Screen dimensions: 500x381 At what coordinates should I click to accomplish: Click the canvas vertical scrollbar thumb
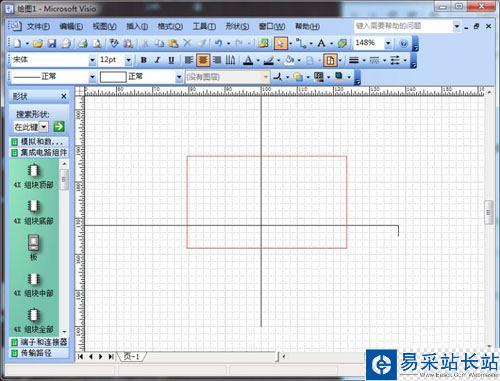[x=488, y=212]
